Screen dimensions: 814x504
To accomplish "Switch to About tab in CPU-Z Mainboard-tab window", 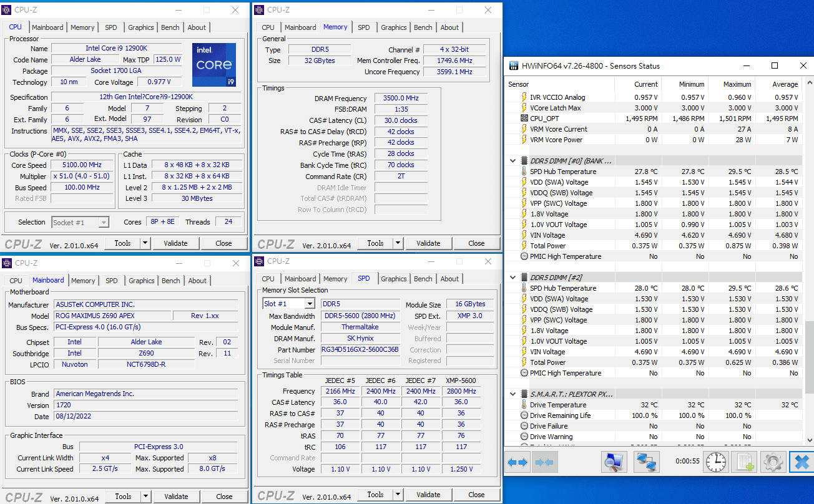I will point(197,281).
